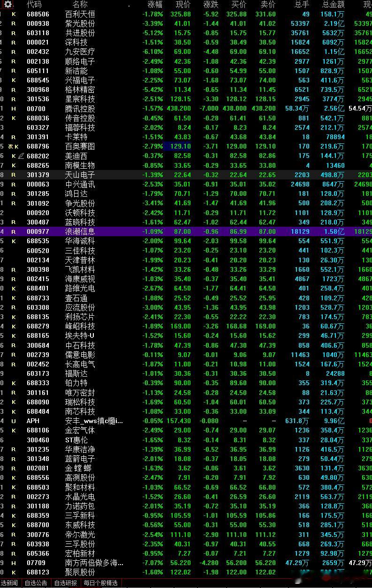Select the 百利天恒 stock row
The image size is (372, 588).
pyautogui.click(x=186, y=14)
